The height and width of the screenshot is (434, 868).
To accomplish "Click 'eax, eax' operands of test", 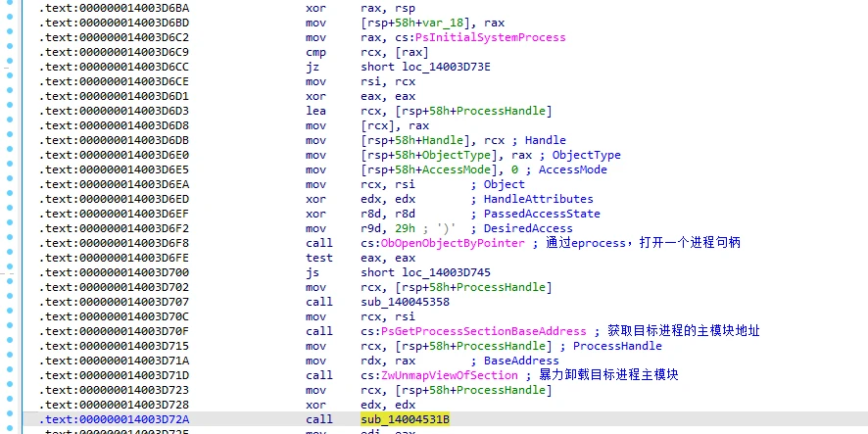I will click(388, 258).
